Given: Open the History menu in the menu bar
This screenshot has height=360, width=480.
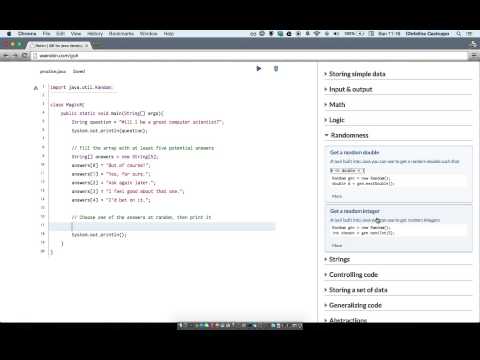Looking at the screenshot, I should click(x=95, y=34).
